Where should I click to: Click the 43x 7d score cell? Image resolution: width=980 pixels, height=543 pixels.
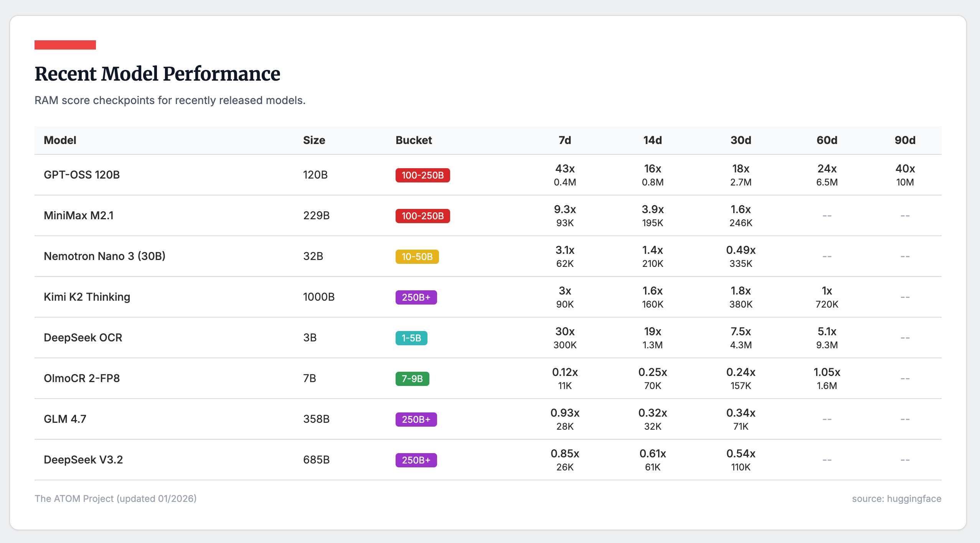[564, 169]
